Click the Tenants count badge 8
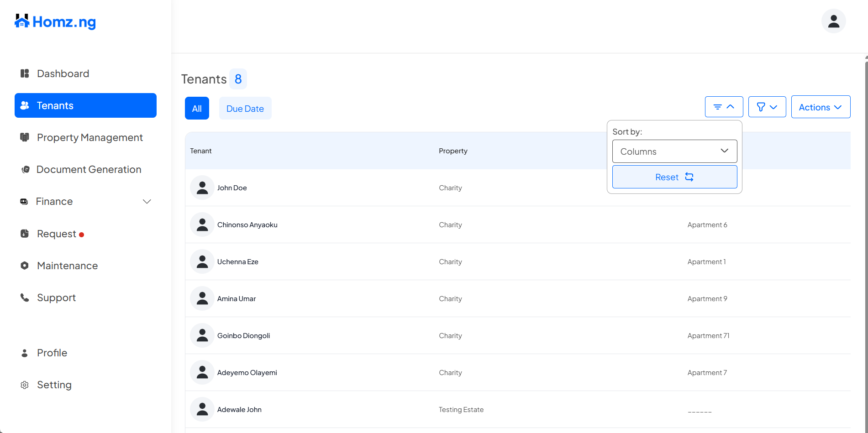Image resolution: width=868 pixels, height=433 pixels. (x=238, y=79)
